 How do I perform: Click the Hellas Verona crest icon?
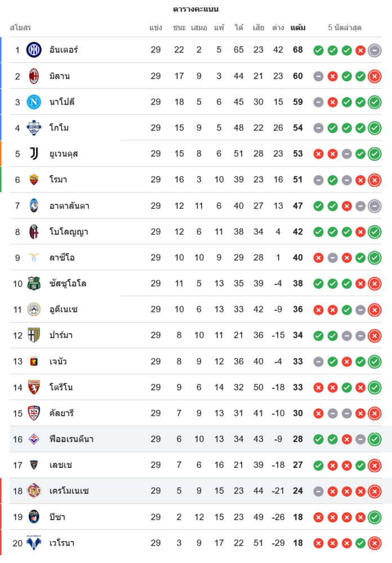[x=34, y=543]
